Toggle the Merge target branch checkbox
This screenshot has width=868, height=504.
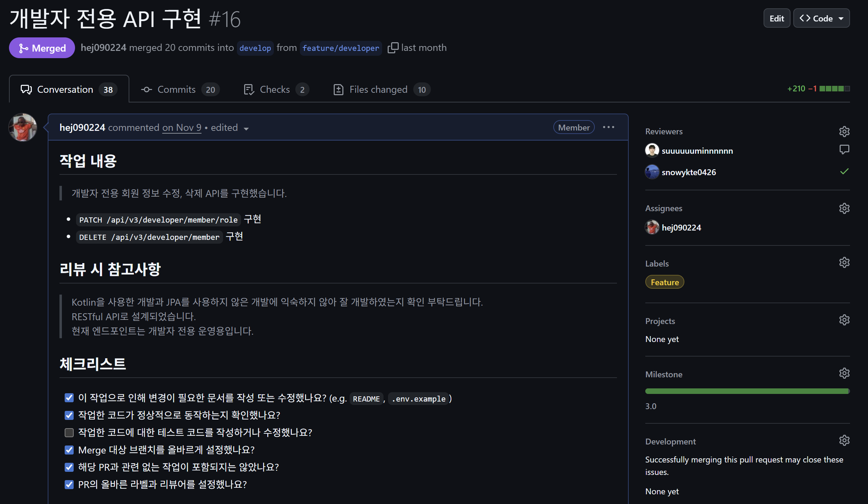(x=69, y=450)
